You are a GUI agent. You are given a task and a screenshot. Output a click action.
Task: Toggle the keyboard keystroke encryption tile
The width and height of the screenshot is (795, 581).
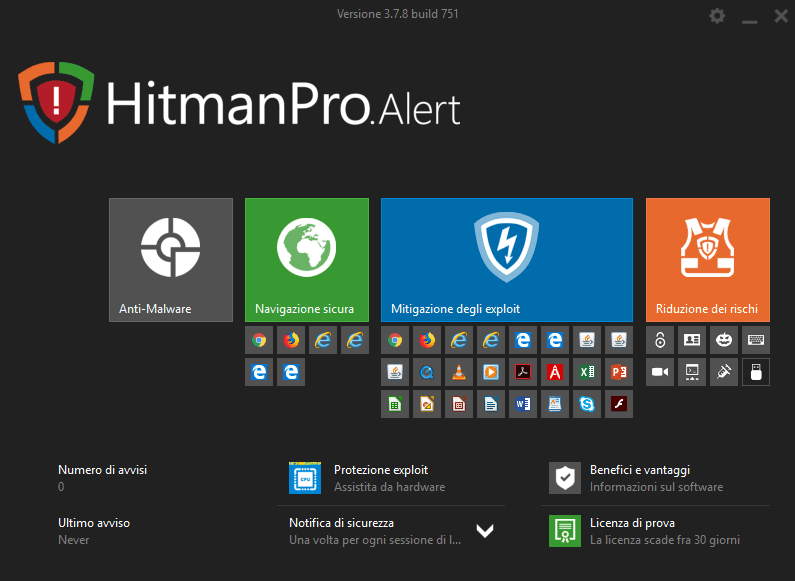(x=756, y=340)
